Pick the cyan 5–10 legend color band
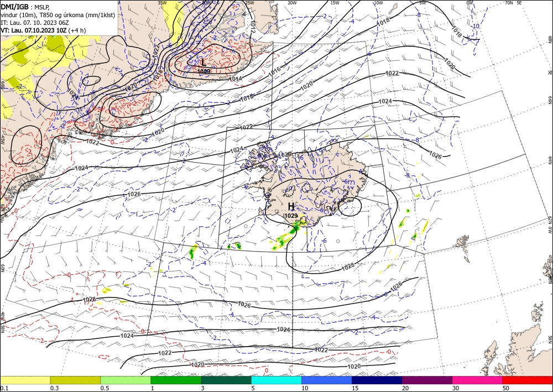This screenshot has height=392, width=553. click(276, 380)
